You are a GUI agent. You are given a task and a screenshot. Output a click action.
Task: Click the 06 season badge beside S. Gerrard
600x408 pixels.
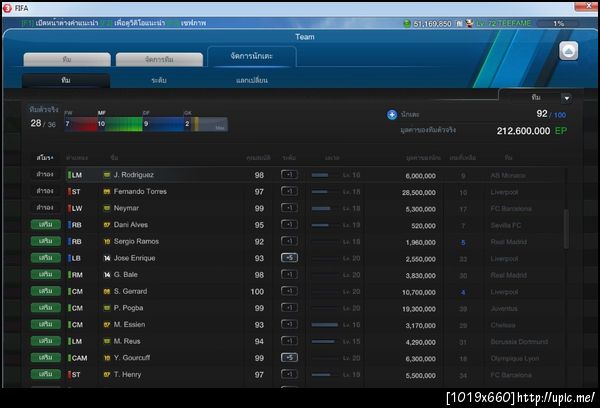coord(107,291)
